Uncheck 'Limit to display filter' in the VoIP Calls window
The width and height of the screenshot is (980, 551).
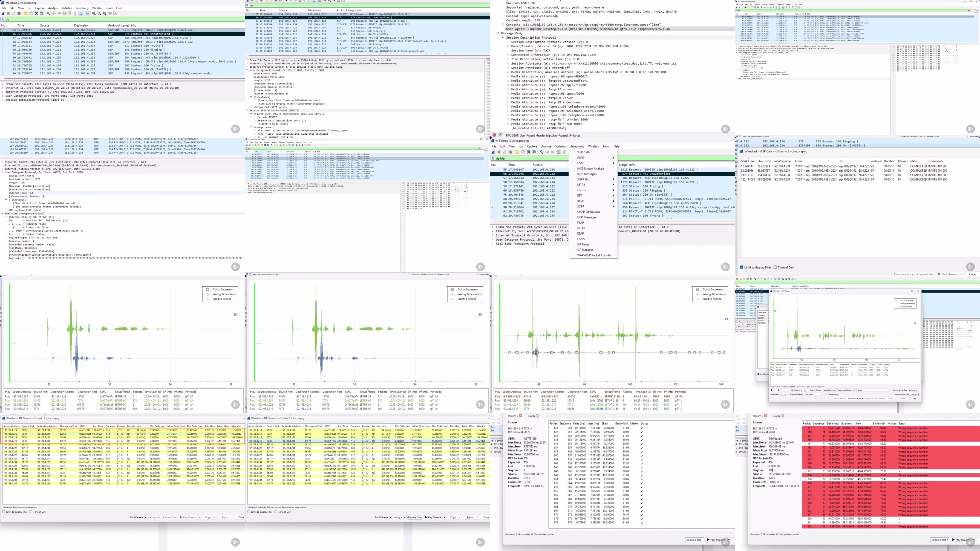(x=741, y=267)
